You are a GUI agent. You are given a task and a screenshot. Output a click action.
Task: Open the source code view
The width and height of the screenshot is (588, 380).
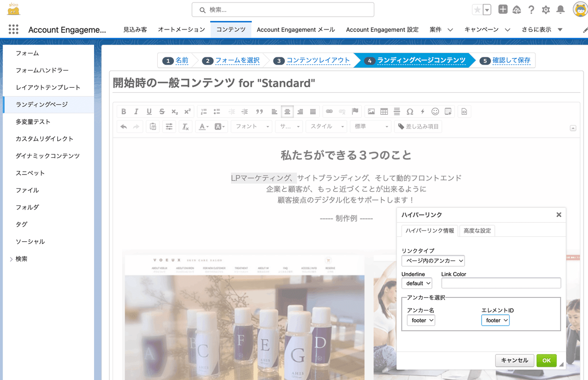pyautogui.click(x=464, y=111)
